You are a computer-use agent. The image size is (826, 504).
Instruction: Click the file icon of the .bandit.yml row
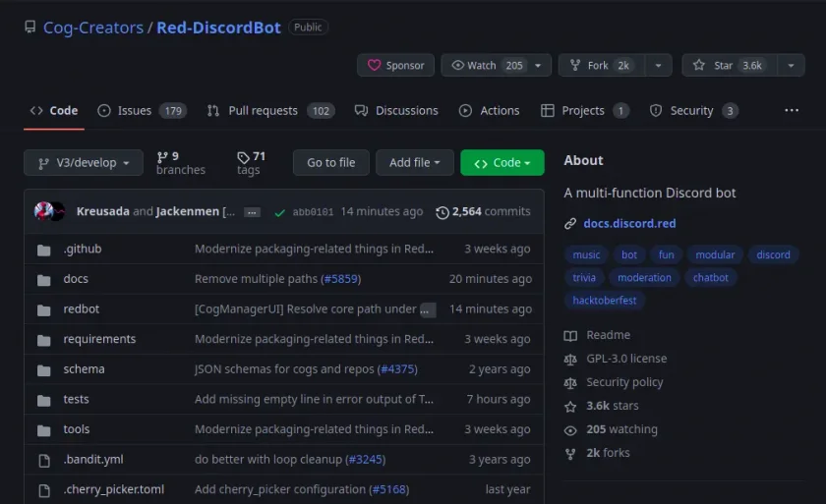pos(44,461)
